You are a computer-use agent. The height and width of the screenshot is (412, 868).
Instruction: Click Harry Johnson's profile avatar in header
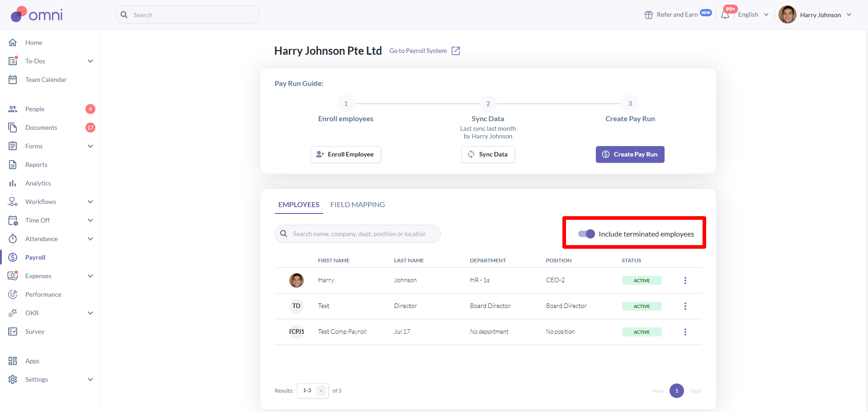click(x=788, y=14)
